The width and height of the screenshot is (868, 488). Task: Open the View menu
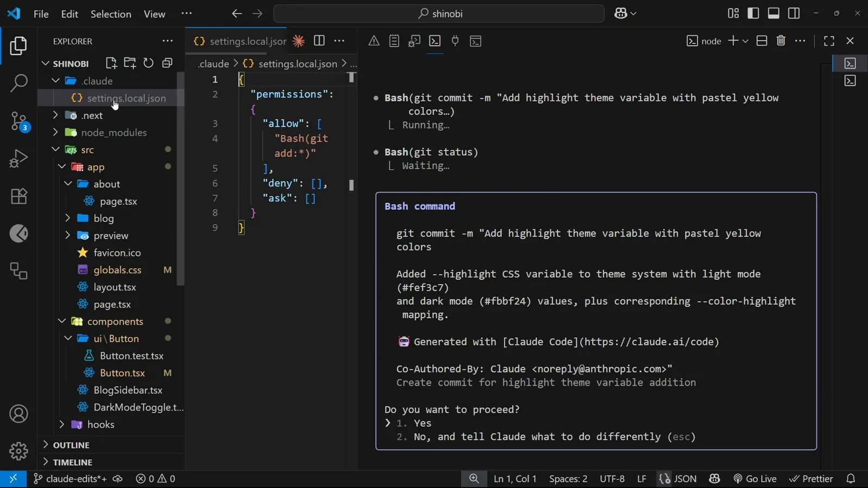[x=155, y=14]
